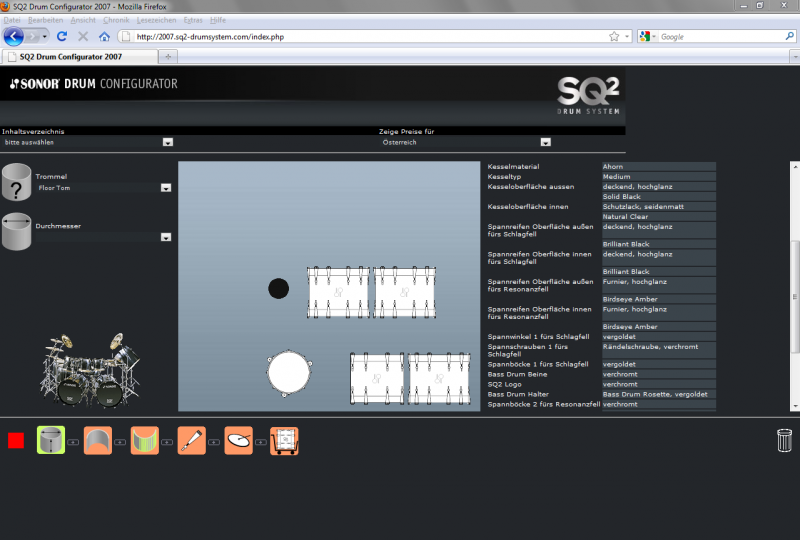Click the properties scrollbar up arrow

click(x=794, y=166)
